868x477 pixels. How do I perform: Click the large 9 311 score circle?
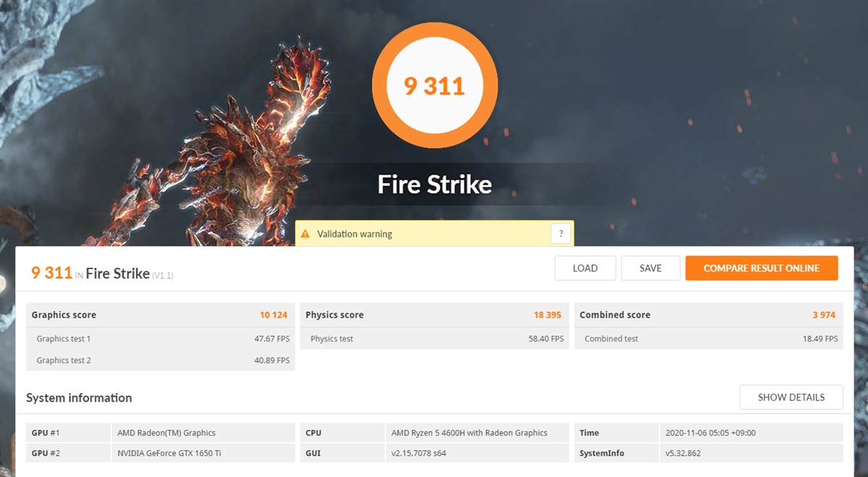point(434,86)
